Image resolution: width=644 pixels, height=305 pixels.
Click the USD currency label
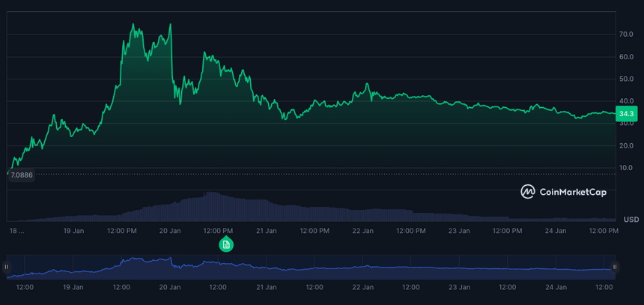coord(631,220)
